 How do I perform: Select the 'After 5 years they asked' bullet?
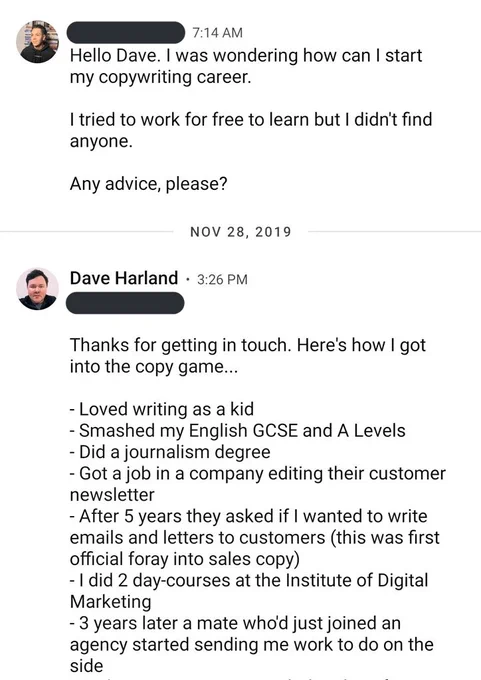click(x=255, y=538)
